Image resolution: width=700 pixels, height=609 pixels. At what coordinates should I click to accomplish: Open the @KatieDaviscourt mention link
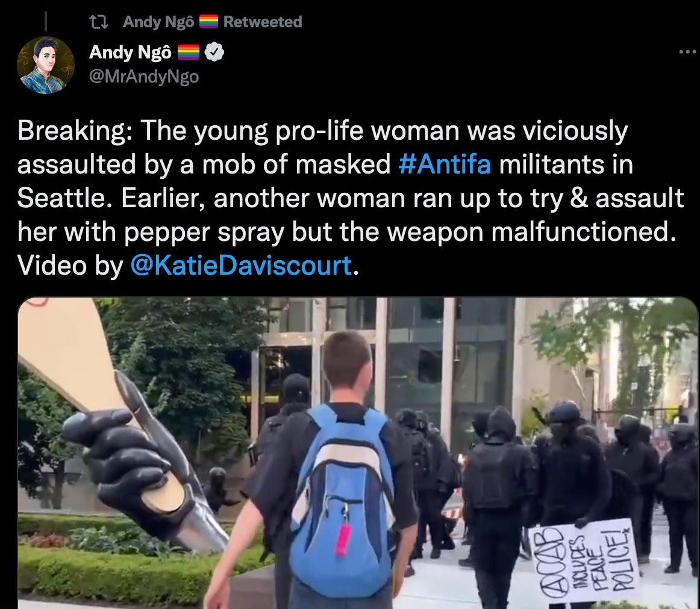241,265
